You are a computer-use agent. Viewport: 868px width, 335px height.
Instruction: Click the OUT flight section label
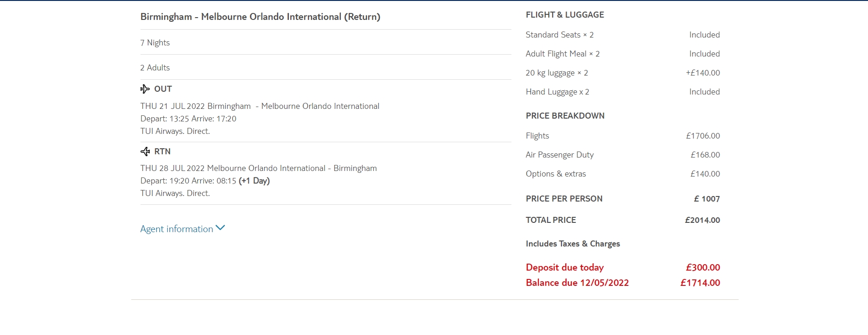[163, 89]
